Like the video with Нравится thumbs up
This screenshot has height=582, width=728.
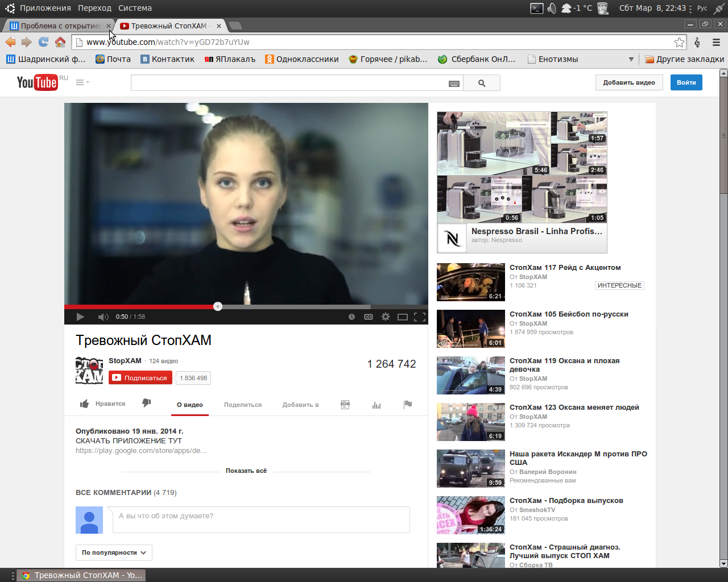pyautogui.click(x=102, y=404)
